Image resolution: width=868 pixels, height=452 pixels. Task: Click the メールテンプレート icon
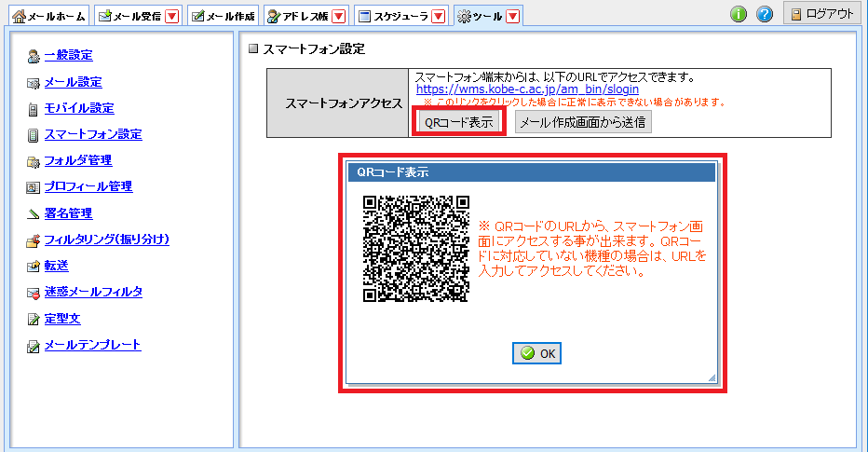[34, 346]
